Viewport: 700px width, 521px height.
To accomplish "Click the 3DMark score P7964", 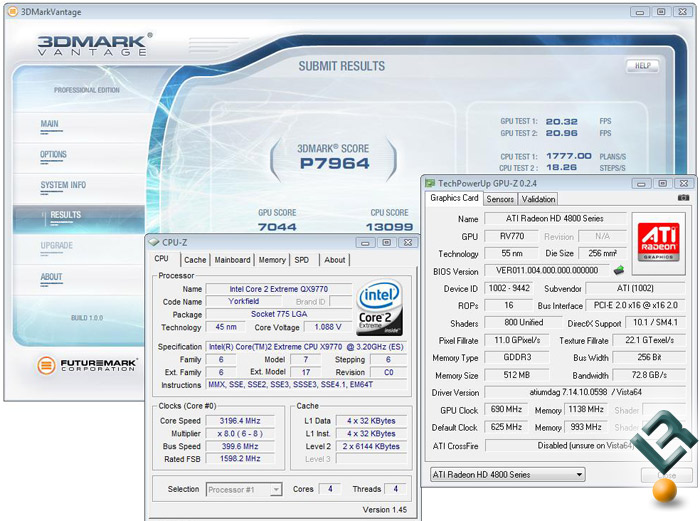I will [334, 164].
